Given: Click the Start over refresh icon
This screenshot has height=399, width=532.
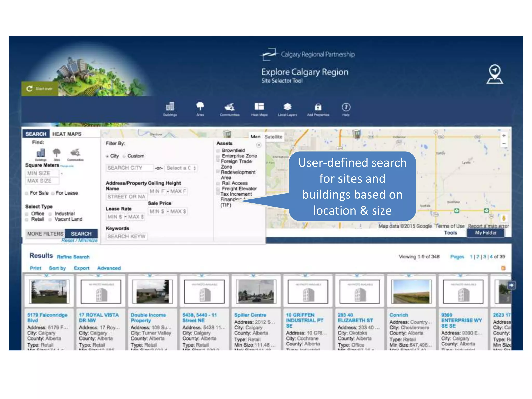Looking at the screenshot, I should click(x=30, y=89).
